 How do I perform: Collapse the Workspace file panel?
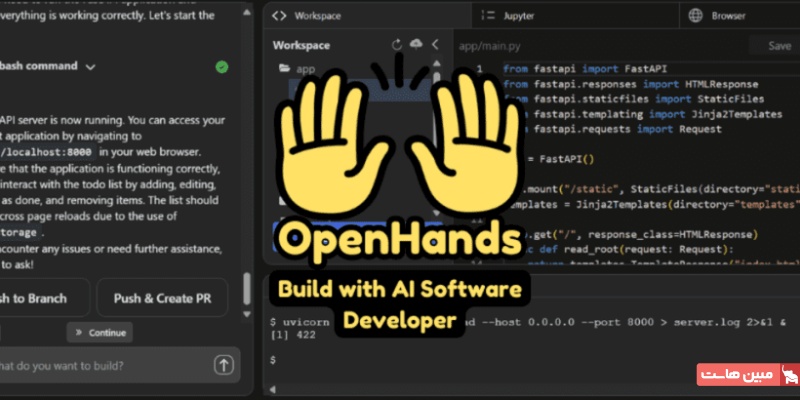435,45
